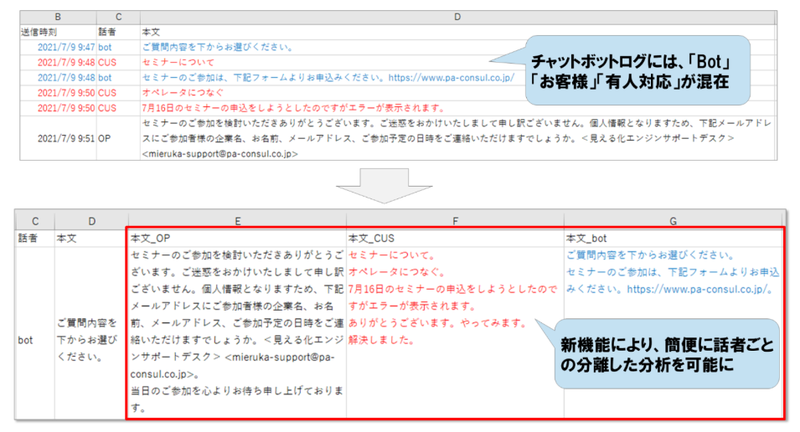Open the pa-consul link in 本文_bot column

[x=696, y=289]
